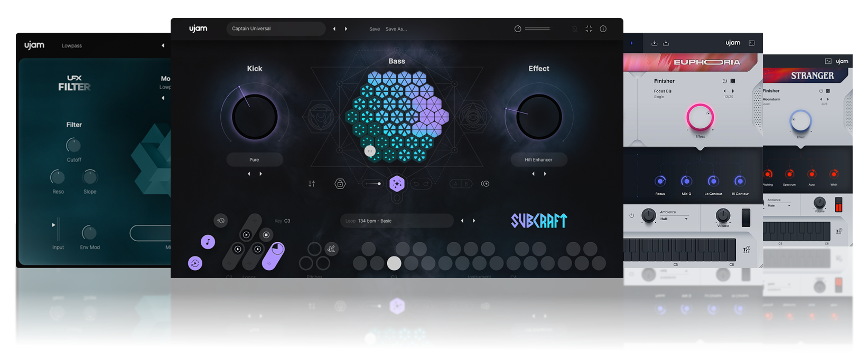The height and width of the screenshot is (361, 868).
Task: Toggle the hexagon lock icon in Subcraft
Action: point(340,184)
